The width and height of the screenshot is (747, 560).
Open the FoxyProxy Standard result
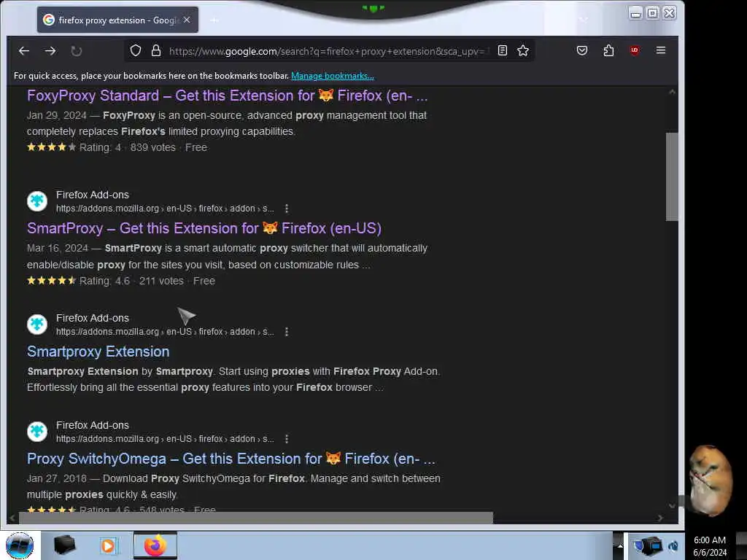coord(228,96)
